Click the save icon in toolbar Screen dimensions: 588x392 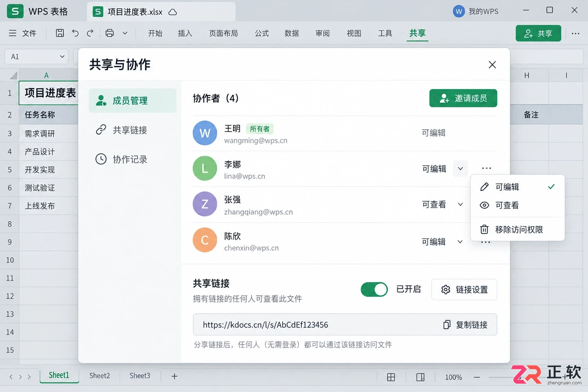(x=60, y=33)
